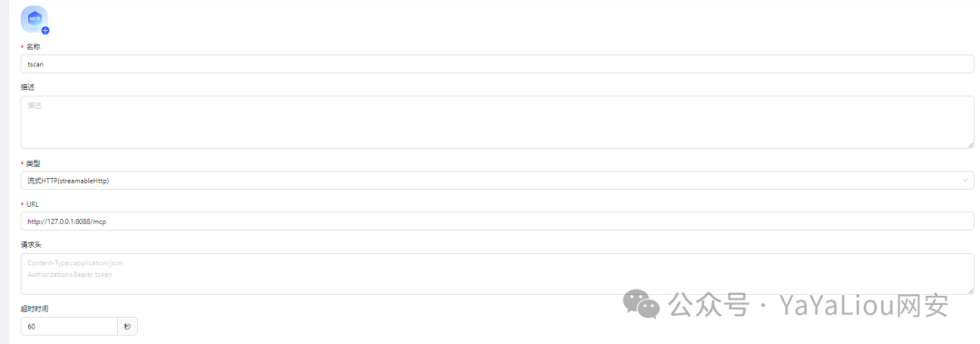Click the WeChat logo in the watermark
The image size is (980, 344).
pos(641,304)
